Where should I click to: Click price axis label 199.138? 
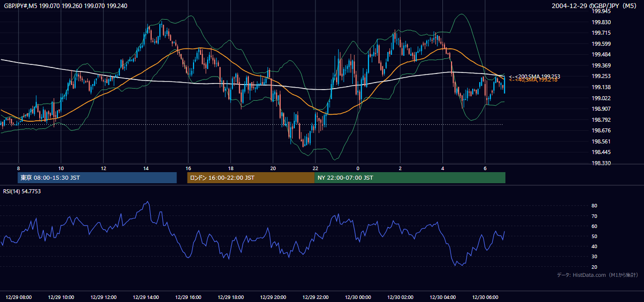point(602,87)
